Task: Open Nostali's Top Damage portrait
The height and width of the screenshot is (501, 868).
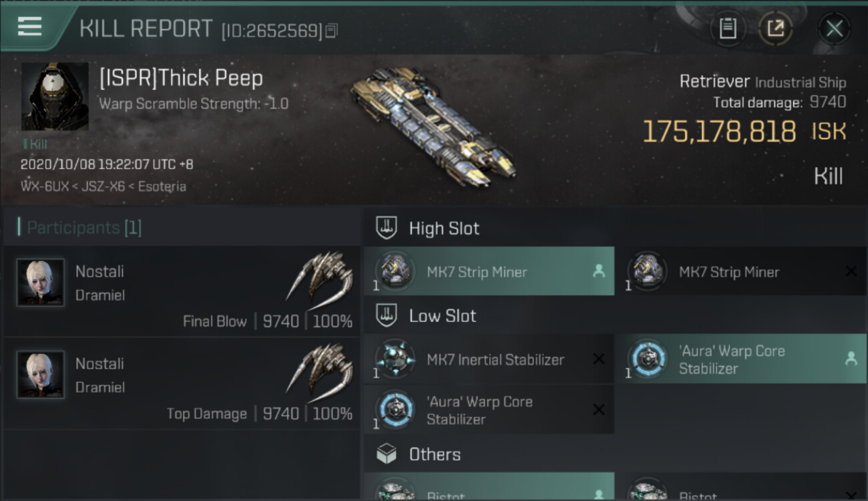Action: 41,375
